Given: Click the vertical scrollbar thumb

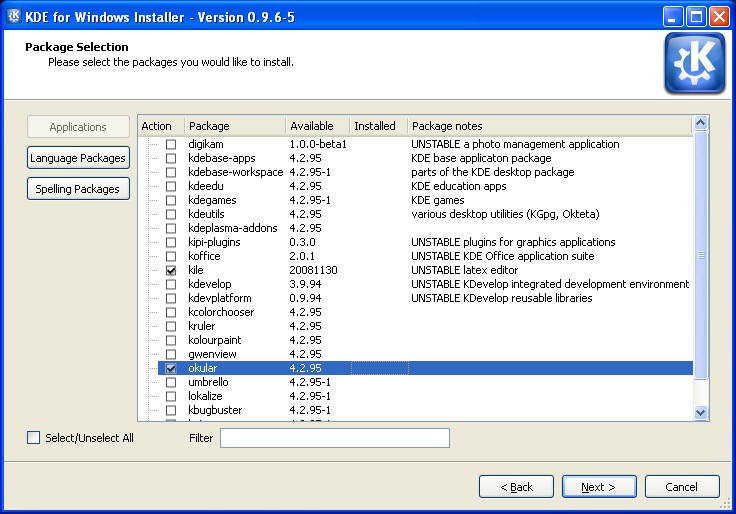Looking at the screenshot, I should tap(701, 255).
